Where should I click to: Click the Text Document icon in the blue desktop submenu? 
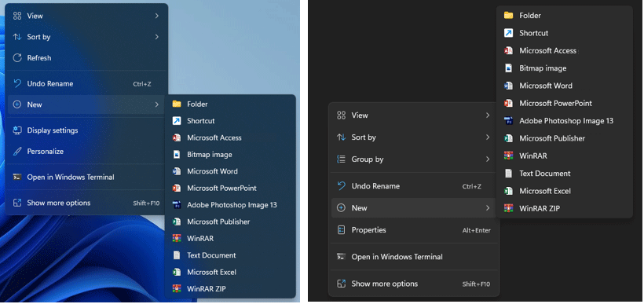click(177, 255)
